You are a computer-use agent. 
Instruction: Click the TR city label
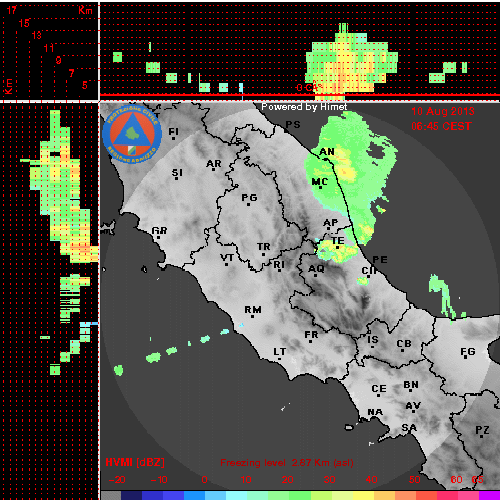coord(264,247)
